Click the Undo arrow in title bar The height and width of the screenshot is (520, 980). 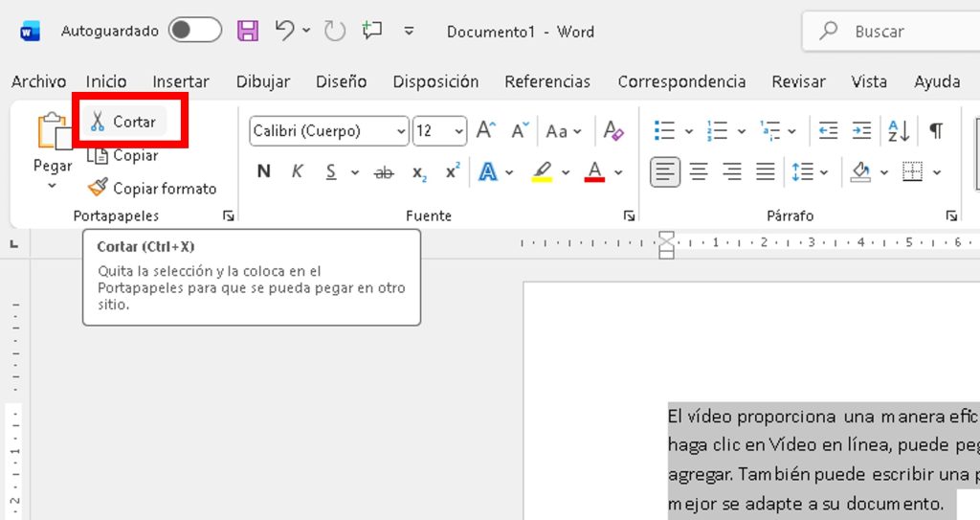[284, 31]
